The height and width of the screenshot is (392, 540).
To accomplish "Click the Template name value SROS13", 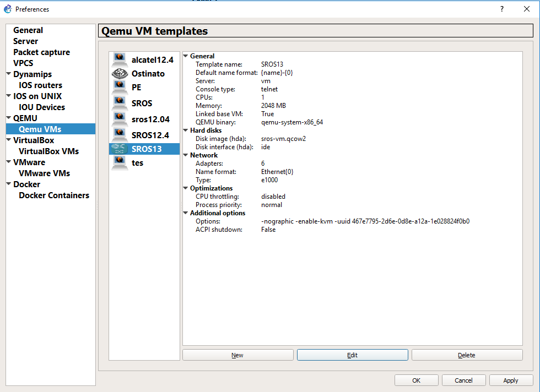I will (272, 64).
